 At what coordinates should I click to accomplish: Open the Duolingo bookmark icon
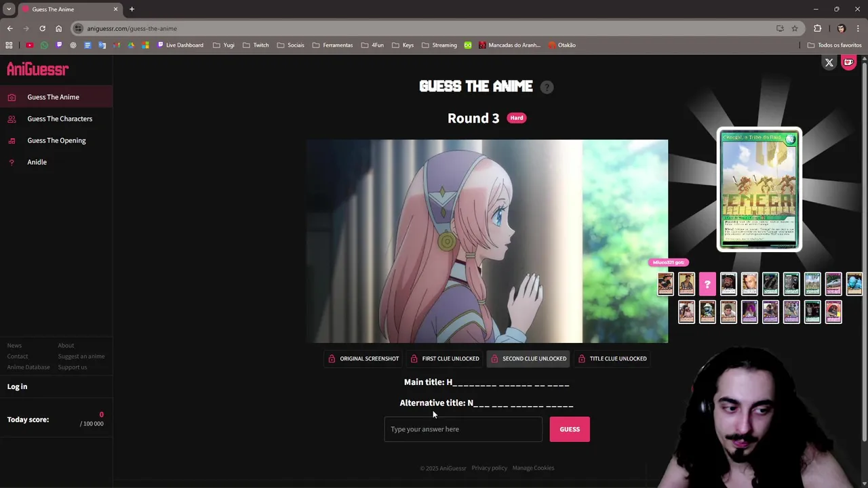tap(468, 45)
